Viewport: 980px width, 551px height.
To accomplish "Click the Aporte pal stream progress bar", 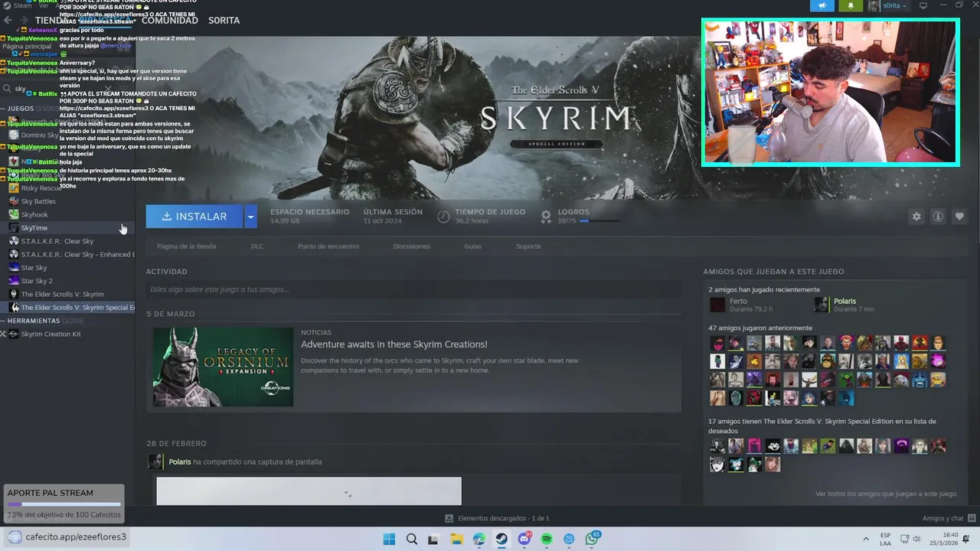I will pos(64,504).
